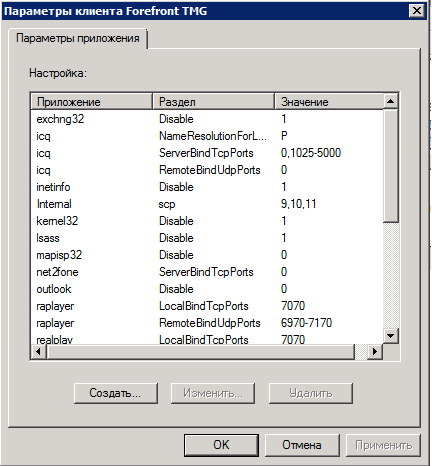Sort by the Приложение column header
The width and height of the screenshot is (432, 466).
[x=92, y=102]
